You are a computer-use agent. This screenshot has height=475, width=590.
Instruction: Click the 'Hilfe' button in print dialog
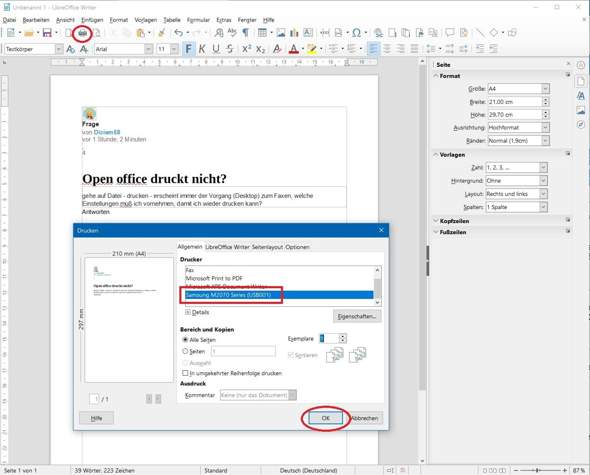point(97,418)
